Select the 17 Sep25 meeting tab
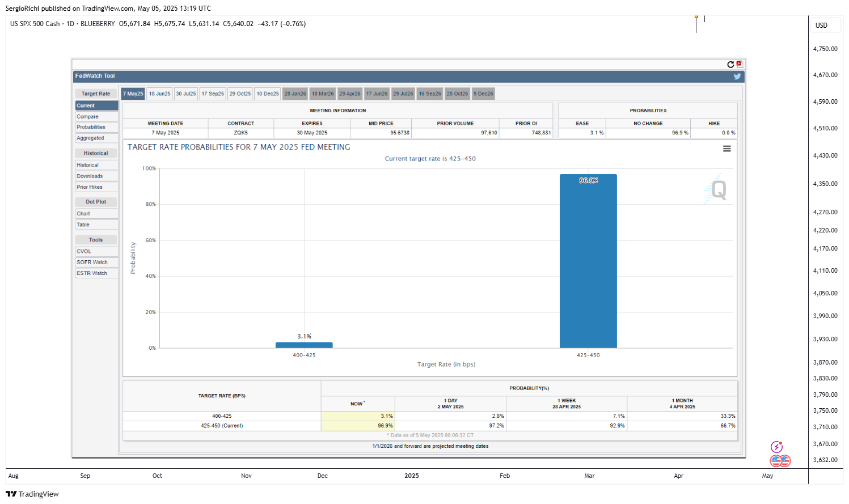849x504 pixels. tap(213, 94)
